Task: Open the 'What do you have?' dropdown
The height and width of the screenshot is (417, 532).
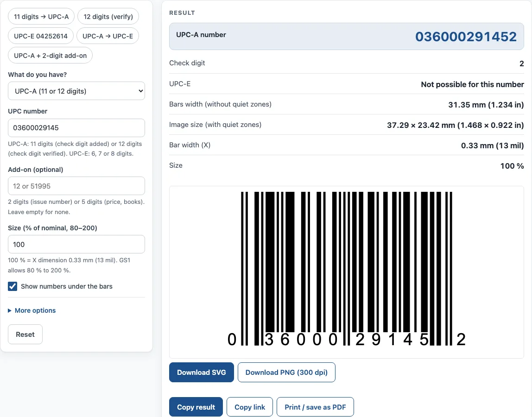Action: coord(76,91)
